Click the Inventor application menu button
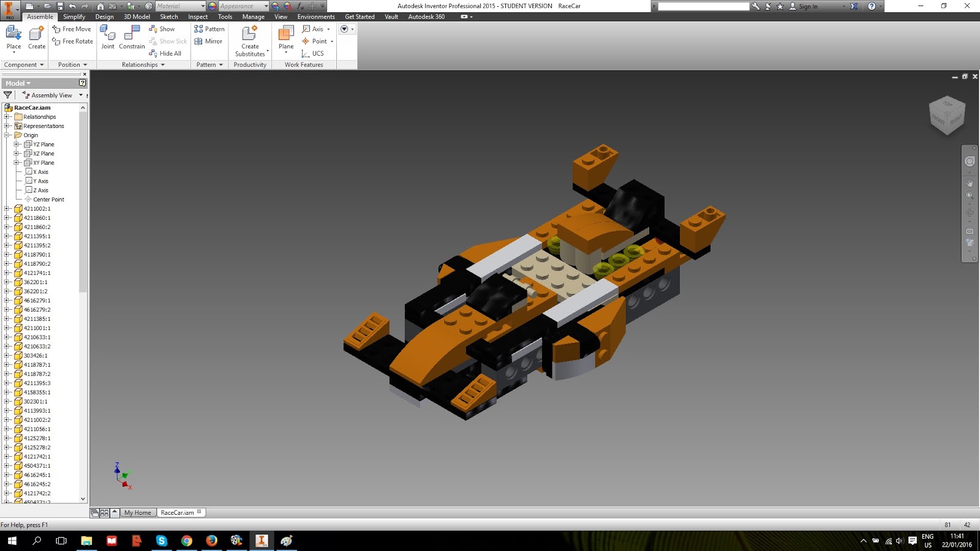Image resolution: width=980 pixels, height=551 pixels. (x=9, y=10)
